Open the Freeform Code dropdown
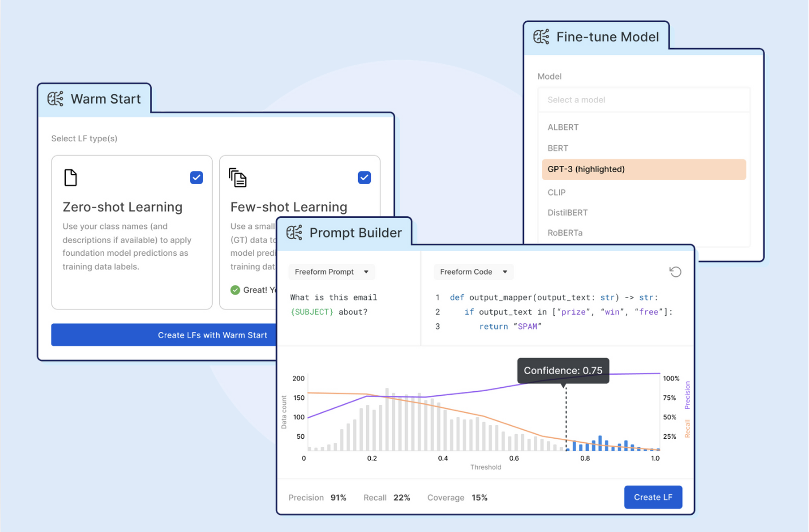 pos(473,272)
